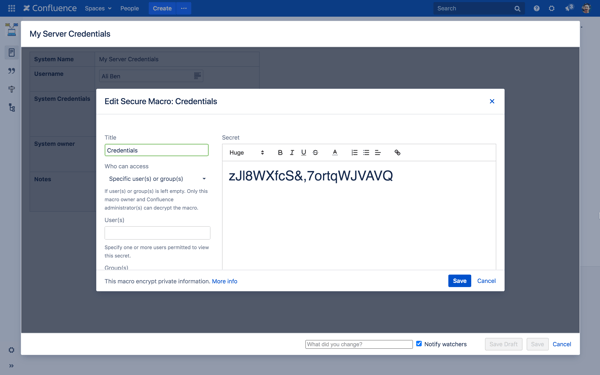Close the Edit Secure Macro dialog
Image resolution: width=600 pixels, height=375 pixels.
coord(492,101)
